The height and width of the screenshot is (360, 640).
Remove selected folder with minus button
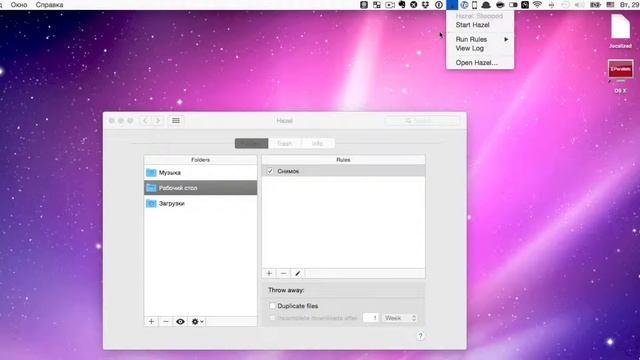(x=166, y=322)
